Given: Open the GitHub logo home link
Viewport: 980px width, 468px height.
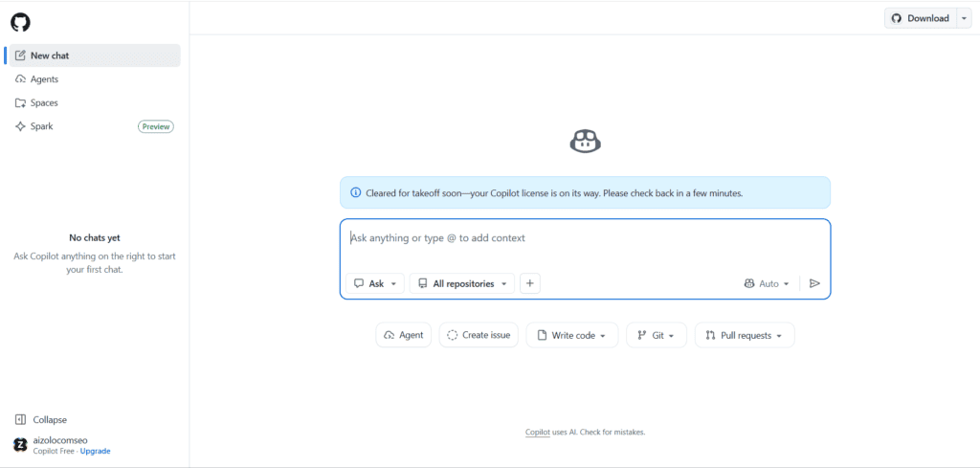Looking at the screenshot, I should pyautogui.click(x=21, y=22).
